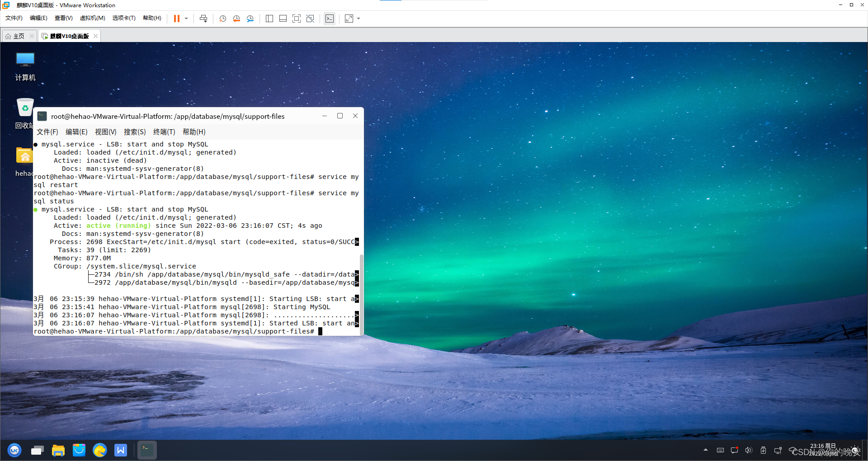Minimize the VMware Workstation window
868x461 pixels.
click(x=840, y=5)
